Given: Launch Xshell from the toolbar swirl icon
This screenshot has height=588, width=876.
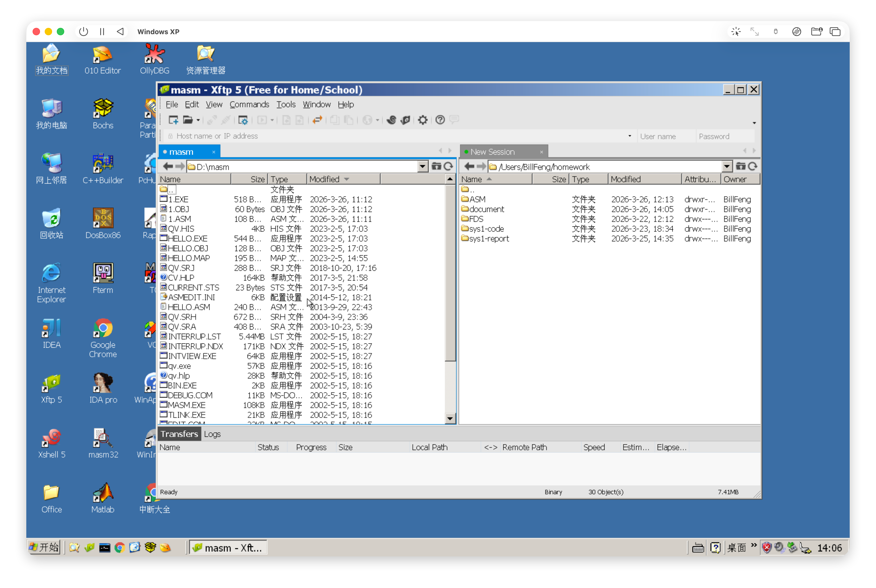Looking at the screenshot, I should coord(391,120).
